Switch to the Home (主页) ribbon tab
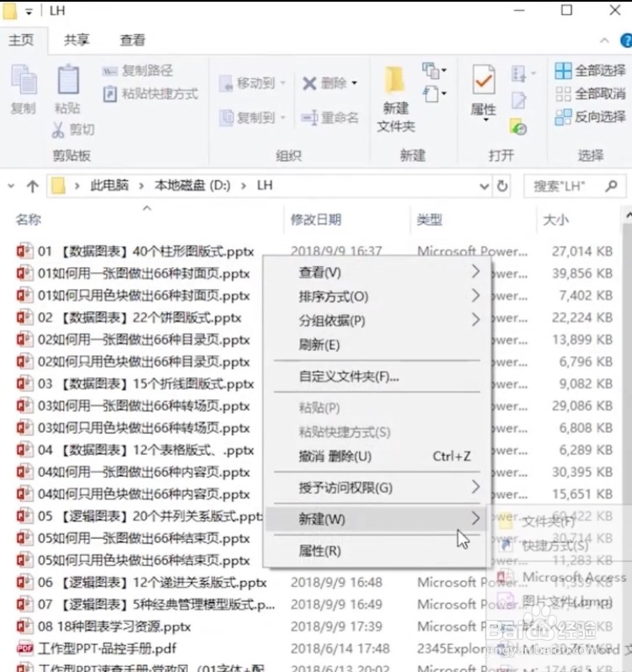632x672 pixels. 21,40
